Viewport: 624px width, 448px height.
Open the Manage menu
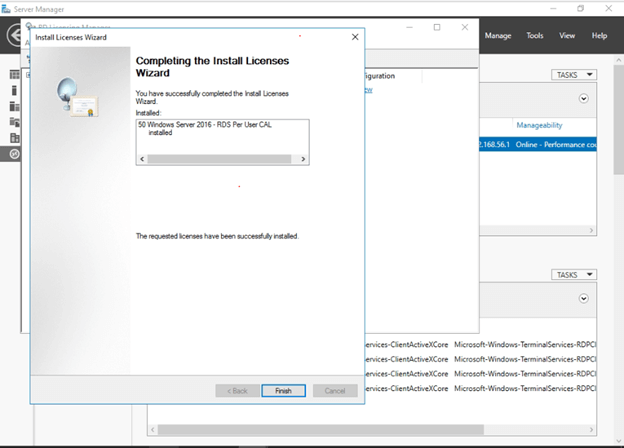(498, 36)
